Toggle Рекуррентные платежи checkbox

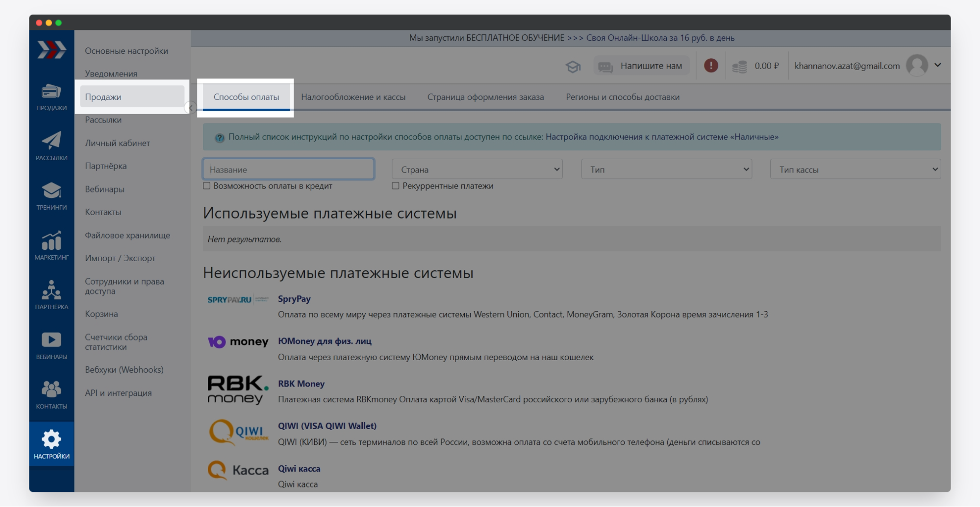coord(396,186)
